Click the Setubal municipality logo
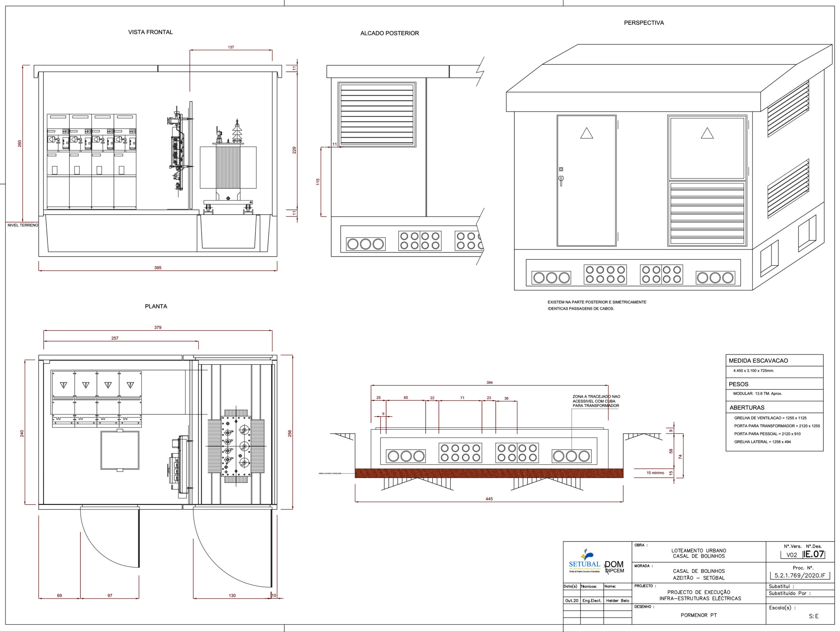 pos(584,561)
